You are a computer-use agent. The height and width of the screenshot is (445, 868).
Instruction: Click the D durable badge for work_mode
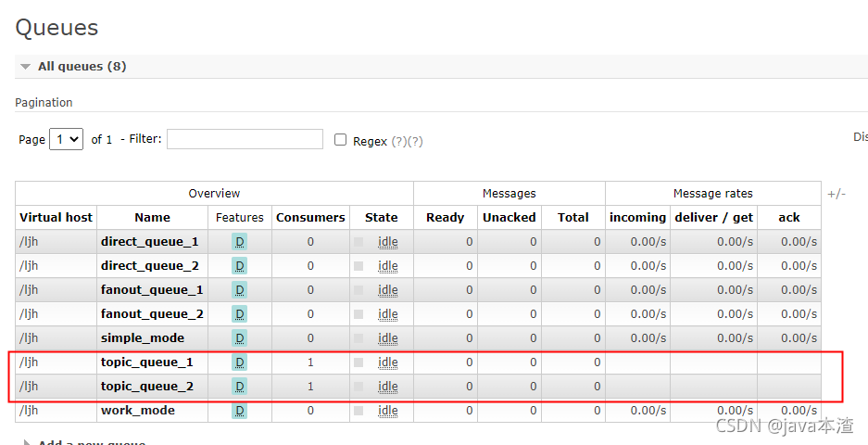click(x=239, y=411)
